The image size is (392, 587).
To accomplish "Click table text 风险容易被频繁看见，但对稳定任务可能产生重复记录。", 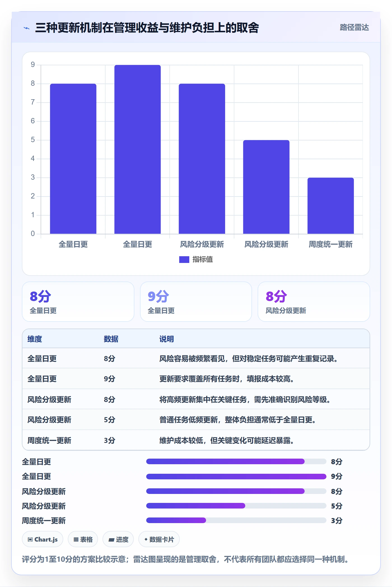I will pyautogui.click(x=248, y=359).
